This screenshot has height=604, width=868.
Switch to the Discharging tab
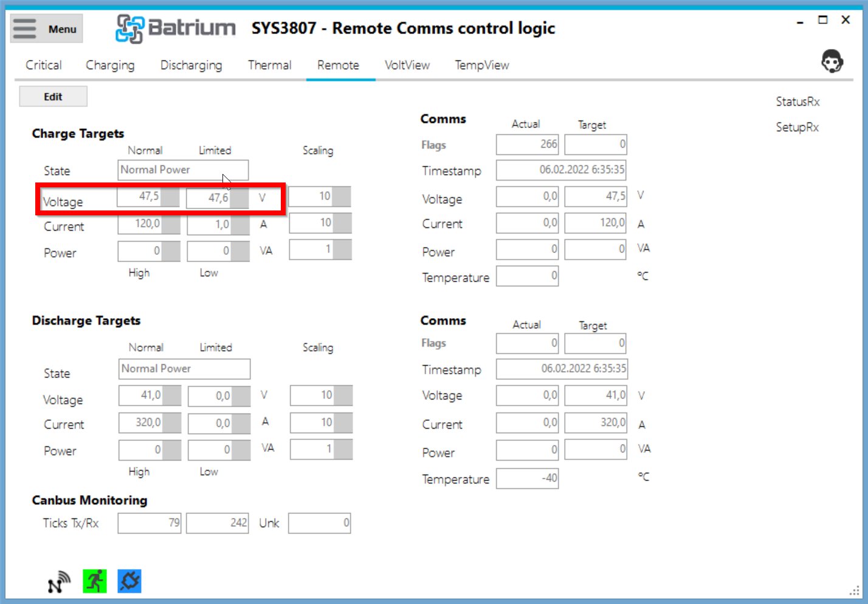pos(191,65)
